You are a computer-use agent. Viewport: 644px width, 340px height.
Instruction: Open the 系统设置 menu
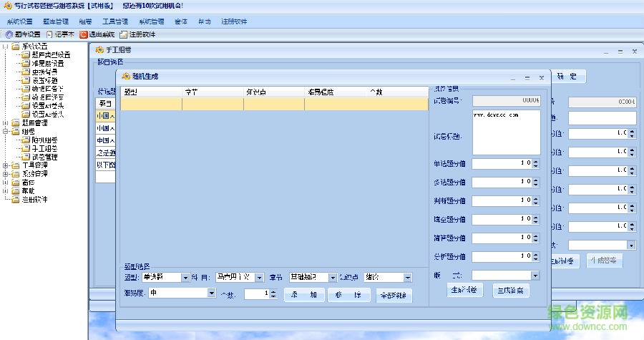[19, 21]
